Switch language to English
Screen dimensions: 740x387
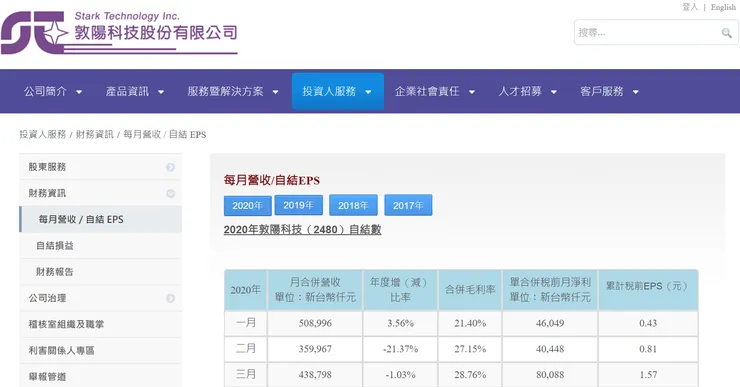[x=723, y=7]
